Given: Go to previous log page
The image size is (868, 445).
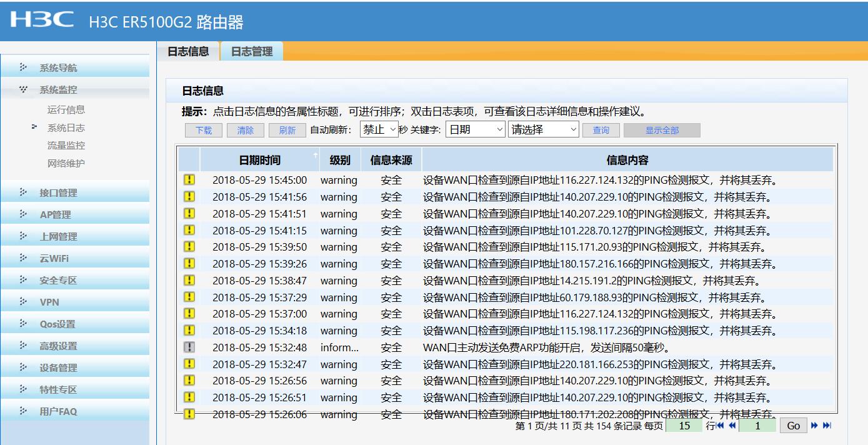Looking at the screenshot, I should [732, 426].
